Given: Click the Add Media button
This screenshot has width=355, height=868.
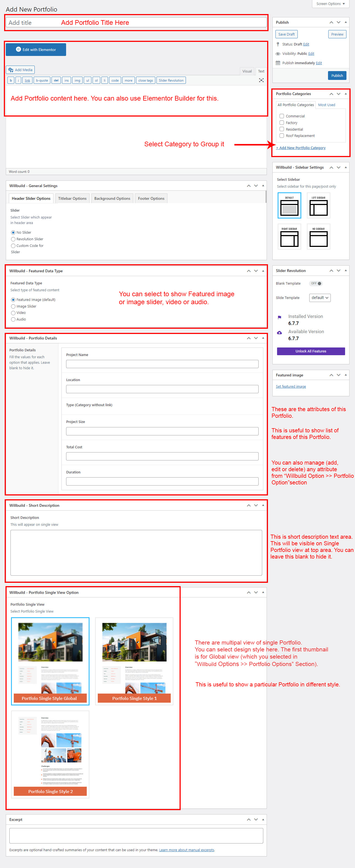Looking at the screenshot, I should pos(21,70).
